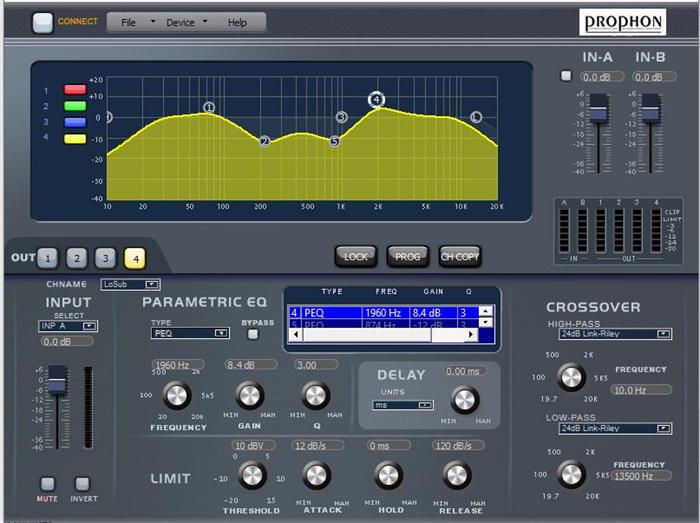Switch to output tab 2

coord(76,258)
